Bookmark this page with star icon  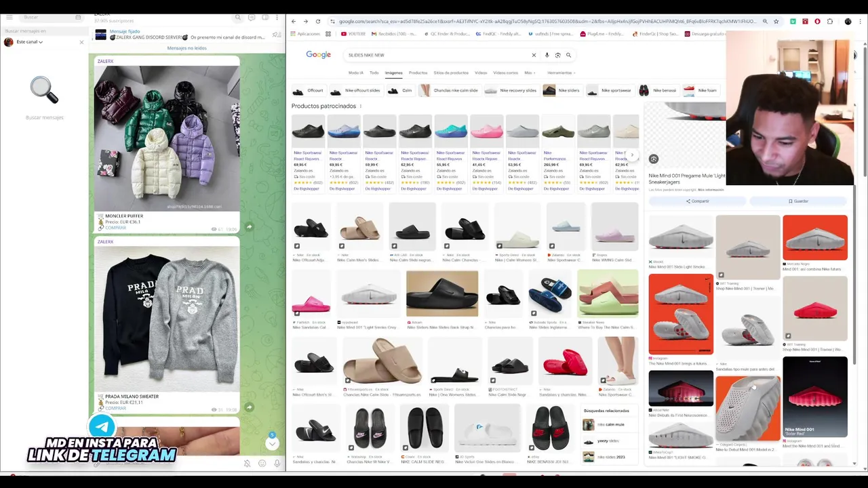776,22
